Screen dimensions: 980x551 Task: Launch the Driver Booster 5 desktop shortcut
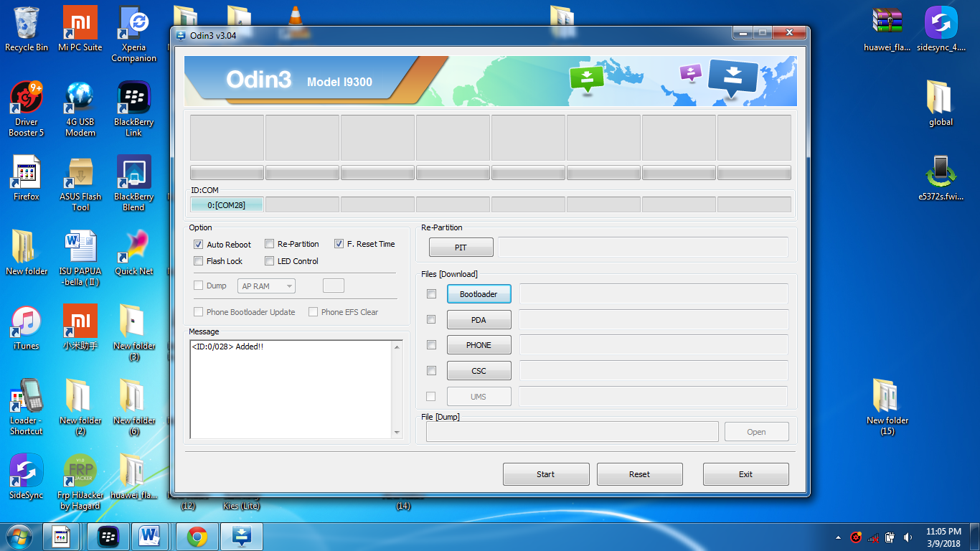pos(27,108)
